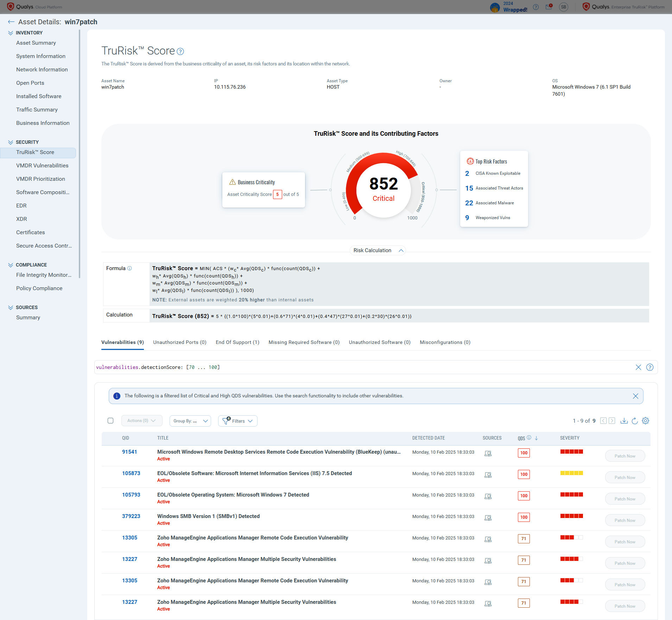Click the vulnerabilities detectionScore search field
This screenshot has height=620, width=672.
352,367
